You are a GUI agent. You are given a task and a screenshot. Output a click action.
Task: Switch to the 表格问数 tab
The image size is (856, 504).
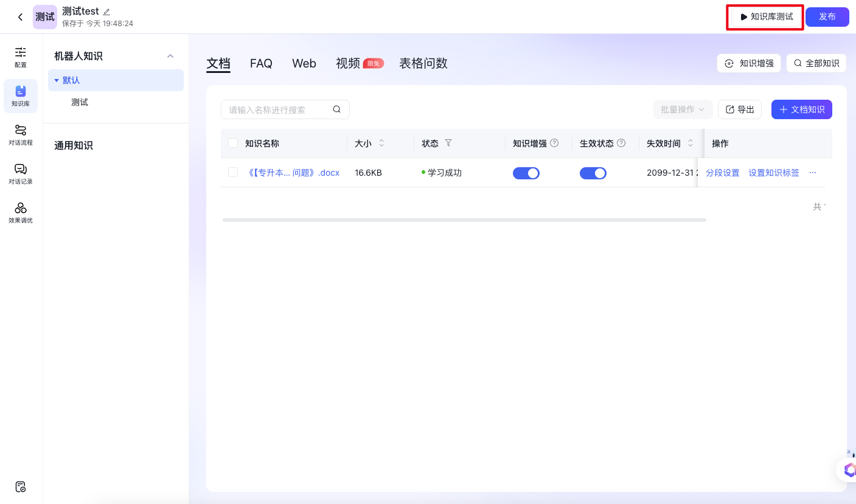click(423, 63)
